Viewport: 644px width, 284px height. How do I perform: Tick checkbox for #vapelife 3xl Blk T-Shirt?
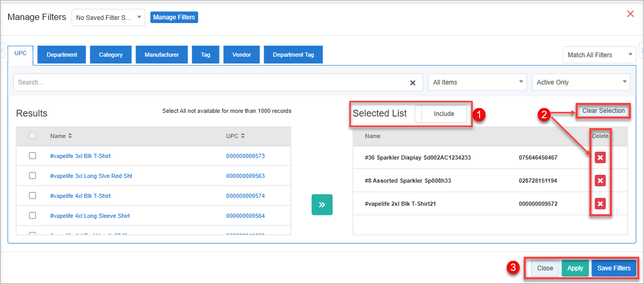(33, 156)
